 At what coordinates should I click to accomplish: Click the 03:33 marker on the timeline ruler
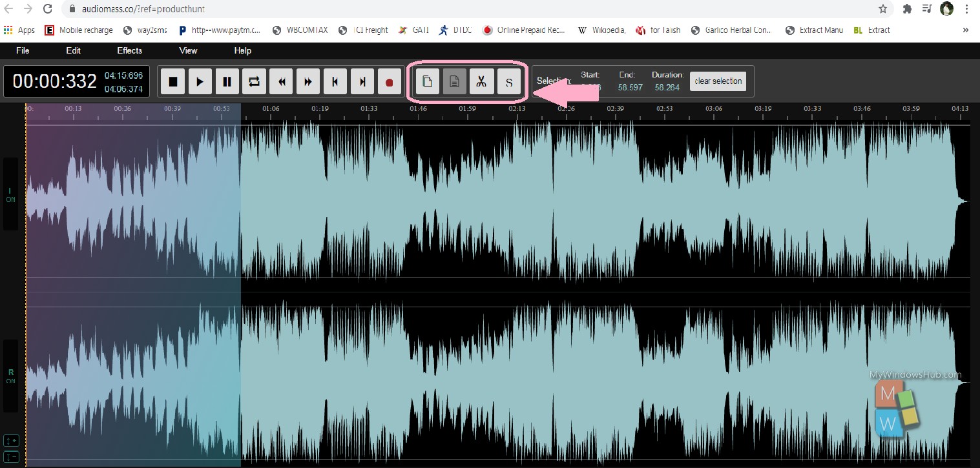tap(813, 109)
